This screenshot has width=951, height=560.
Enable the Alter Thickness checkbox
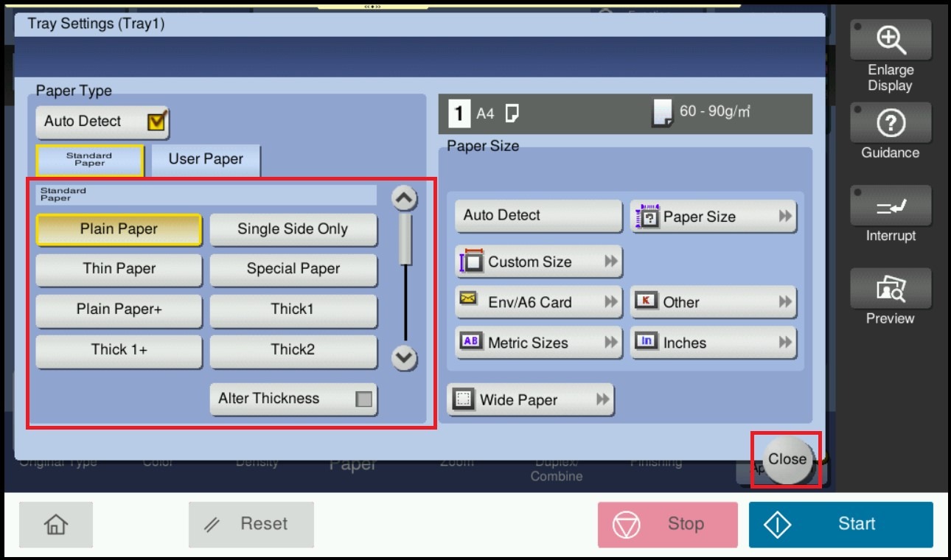point(363,399)
